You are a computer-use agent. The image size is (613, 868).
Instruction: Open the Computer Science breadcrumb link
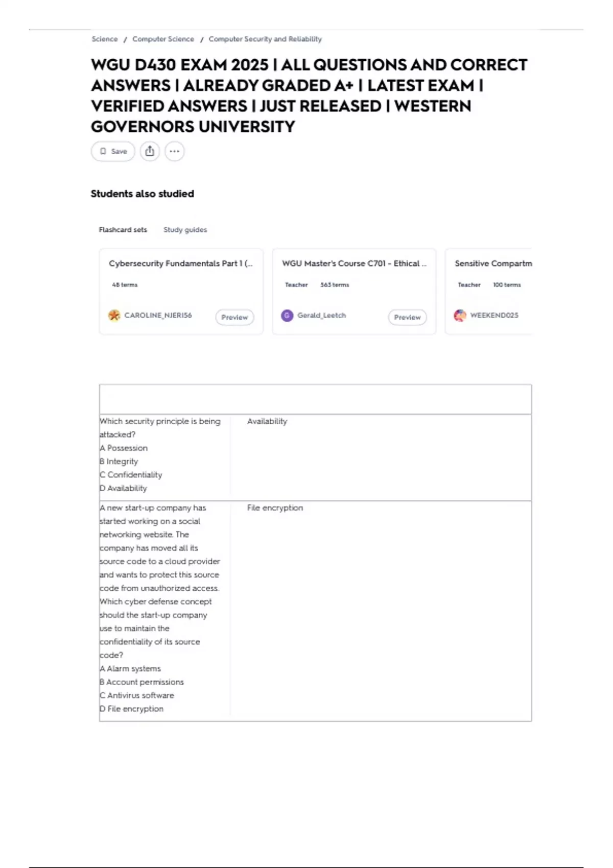pos(163,39)
